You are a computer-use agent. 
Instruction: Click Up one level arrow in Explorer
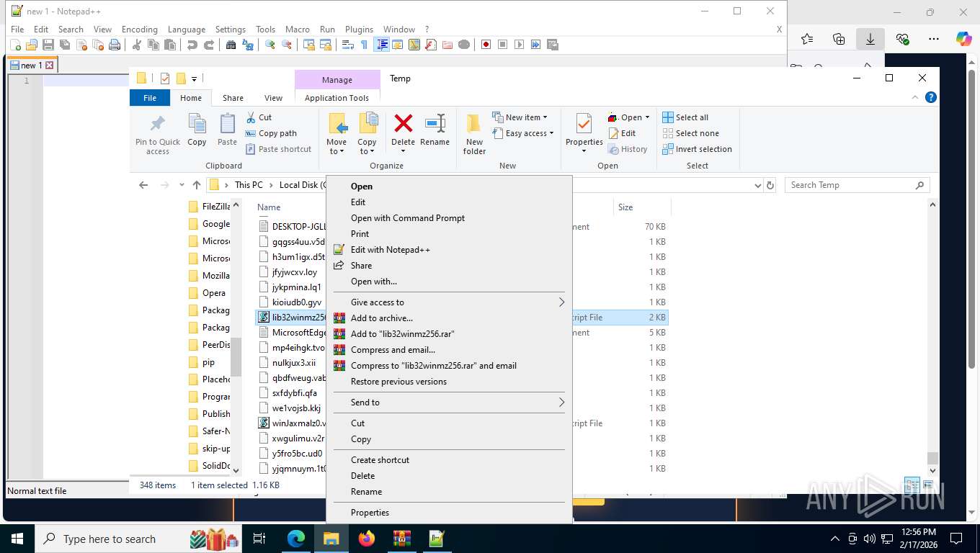(x=197, y=185)
